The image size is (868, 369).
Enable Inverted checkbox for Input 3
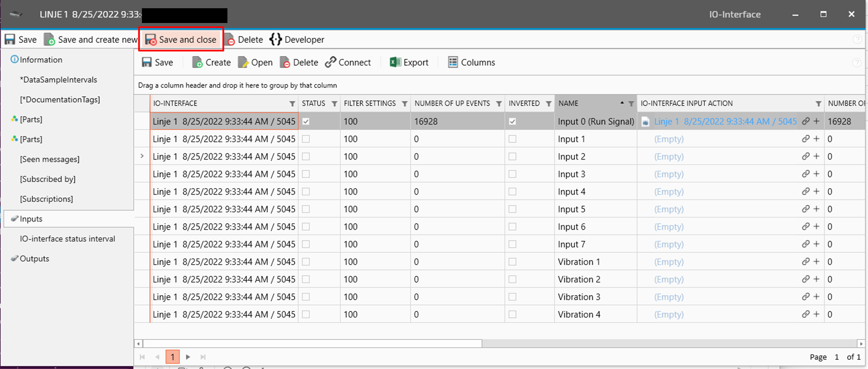pyautogui.click(x=513, y=174)
